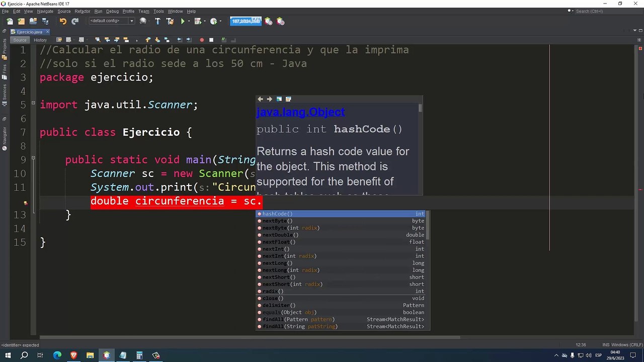Open the Projects side panel
This screenshot has height=362, width=644.
pos(5,49)
